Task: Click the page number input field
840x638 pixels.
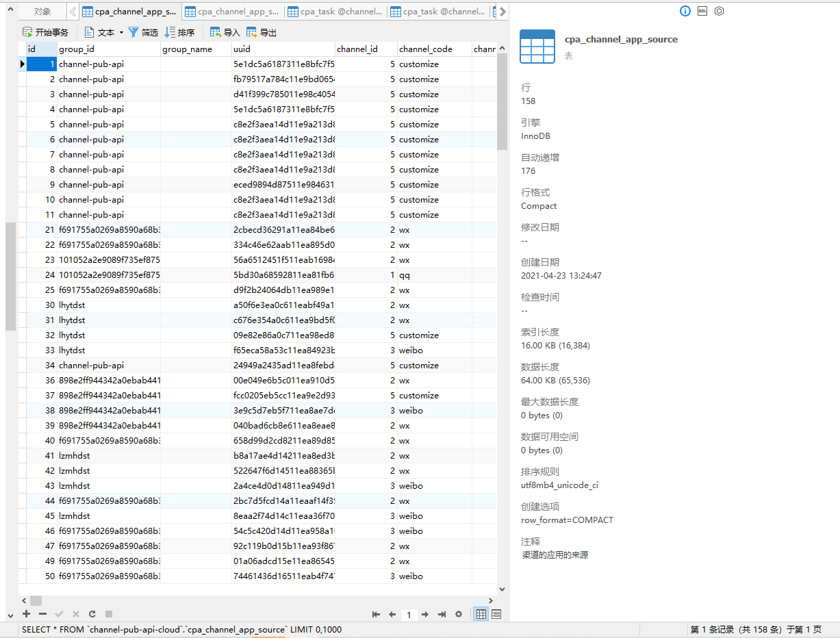Action: (409, 615)
